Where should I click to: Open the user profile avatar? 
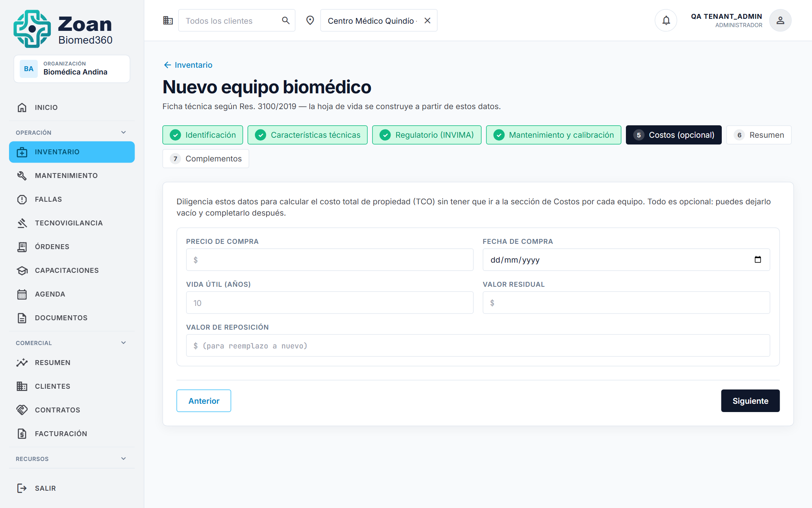(780, 20)
